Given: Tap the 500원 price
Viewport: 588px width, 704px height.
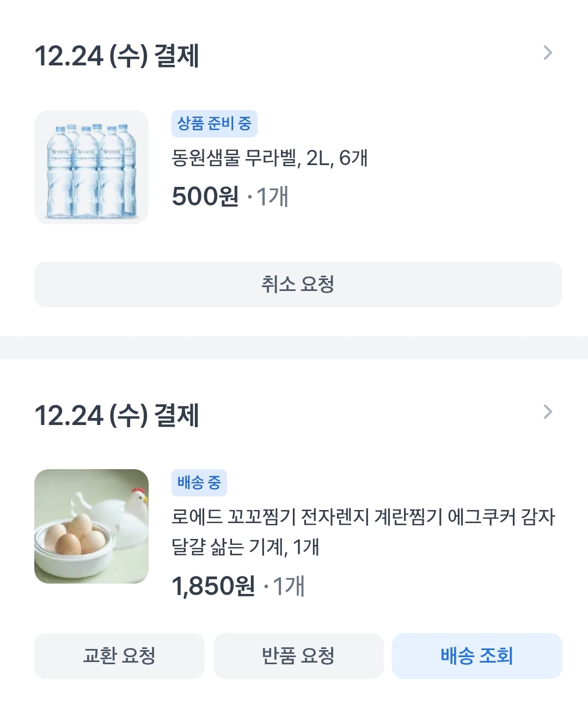Looking at the screenshot, I should coord(205,197).
